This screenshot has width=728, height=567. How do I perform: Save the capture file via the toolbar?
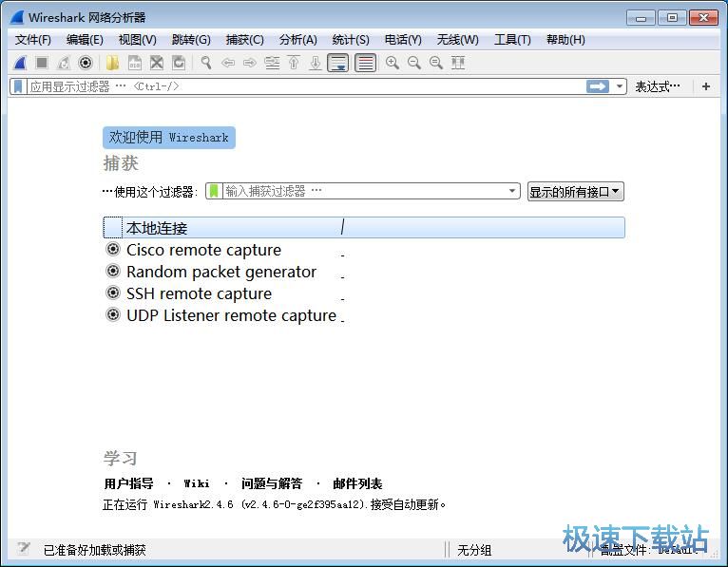tap(135, 63)
